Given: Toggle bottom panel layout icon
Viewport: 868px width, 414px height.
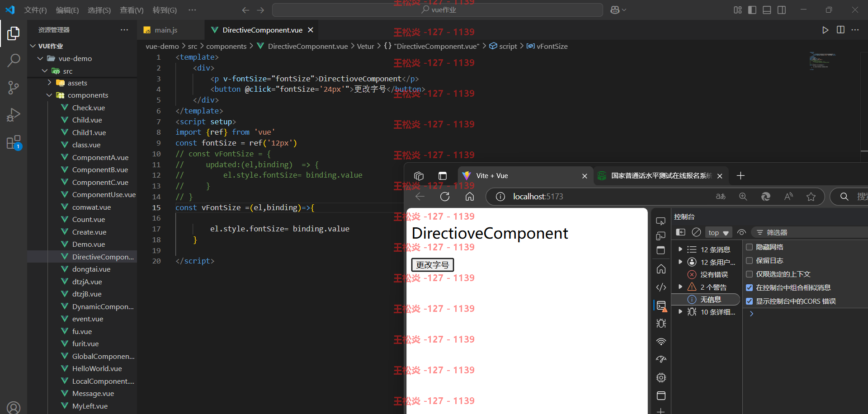Looking at the screenshot, I should point(767,10).
